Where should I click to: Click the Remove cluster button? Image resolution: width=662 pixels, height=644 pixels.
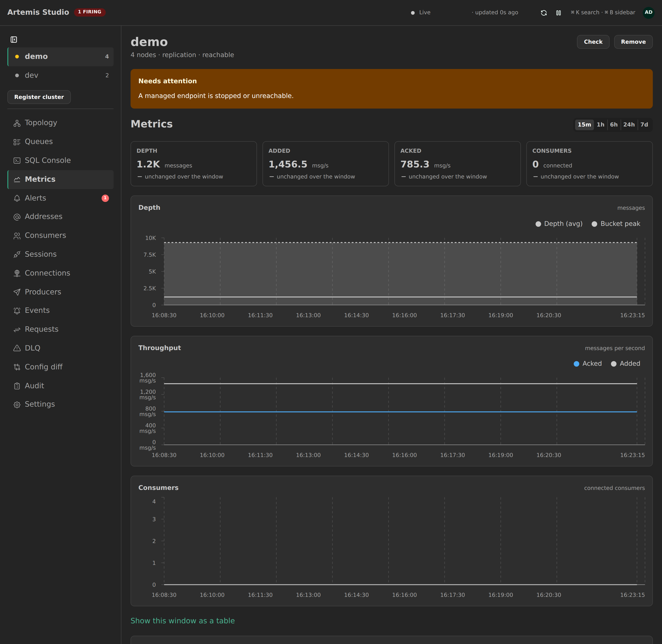click(x=633, y=42)
